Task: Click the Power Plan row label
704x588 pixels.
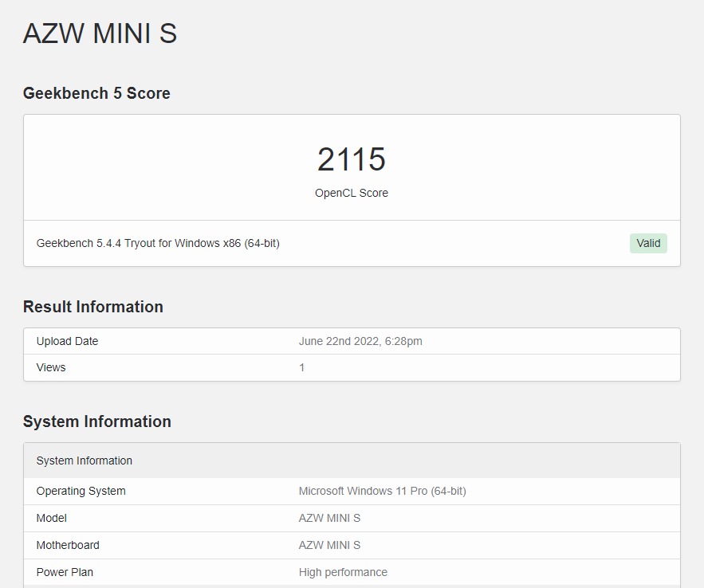Action: click(x=65, y=572)
